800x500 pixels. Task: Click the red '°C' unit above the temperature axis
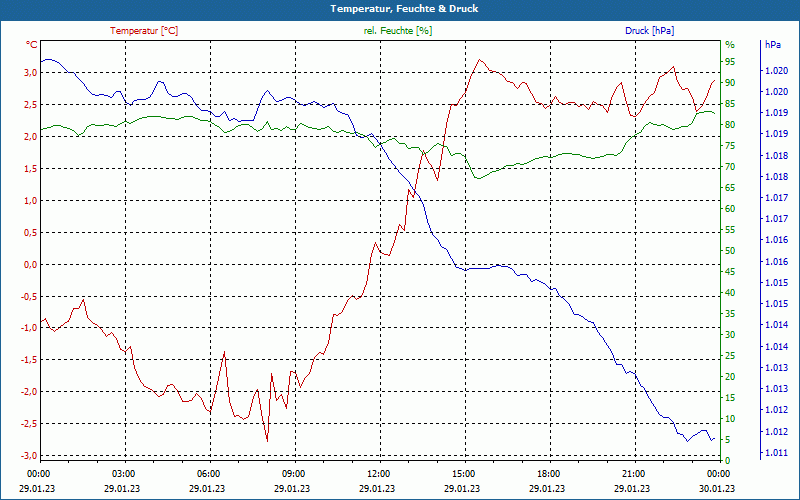tap(32, 45)
